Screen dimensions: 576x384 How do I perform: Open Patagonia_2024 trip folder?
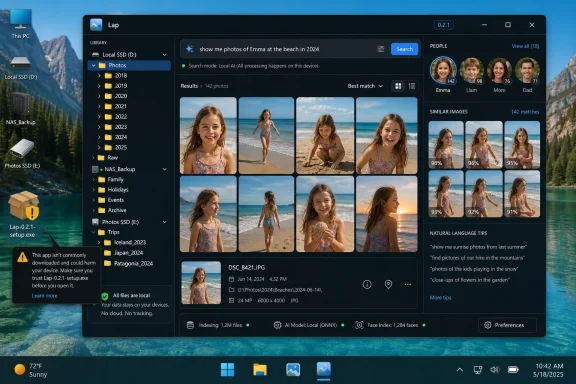128,263
